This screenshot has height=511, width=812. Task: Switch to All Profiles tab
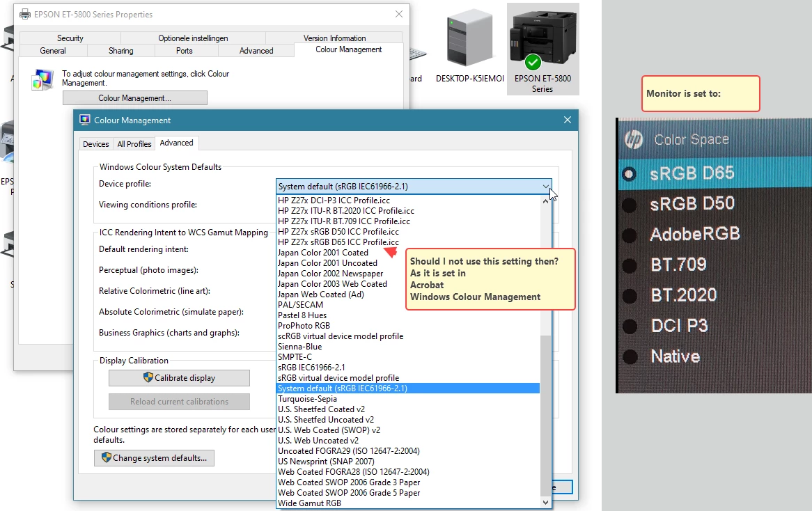(134, 144)
